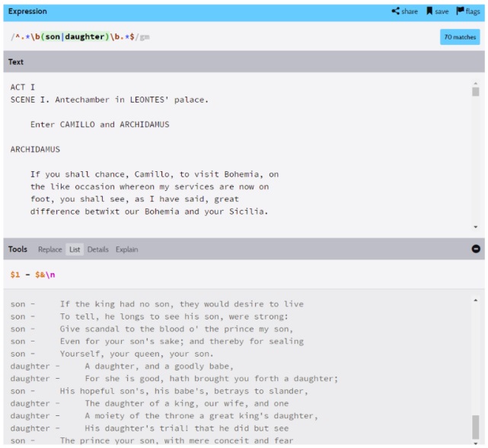Screen dimensions: 488x448
Task: Click the results list scrollbar thumb
Action: [476, 426]
